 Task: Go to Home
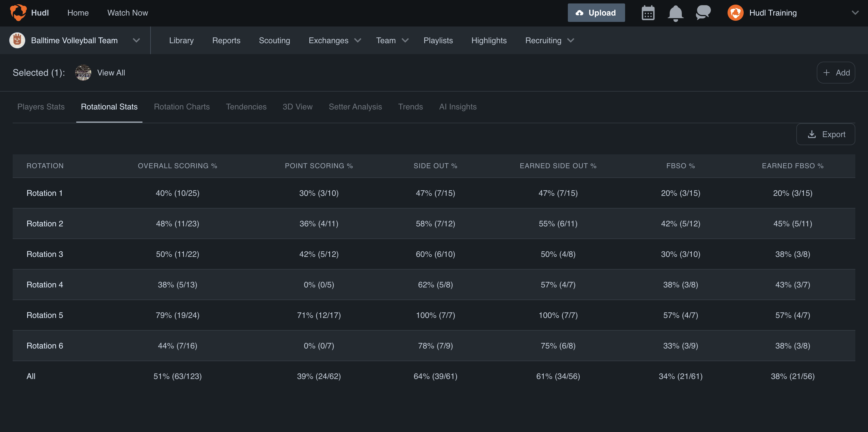(x=78, y=13)
